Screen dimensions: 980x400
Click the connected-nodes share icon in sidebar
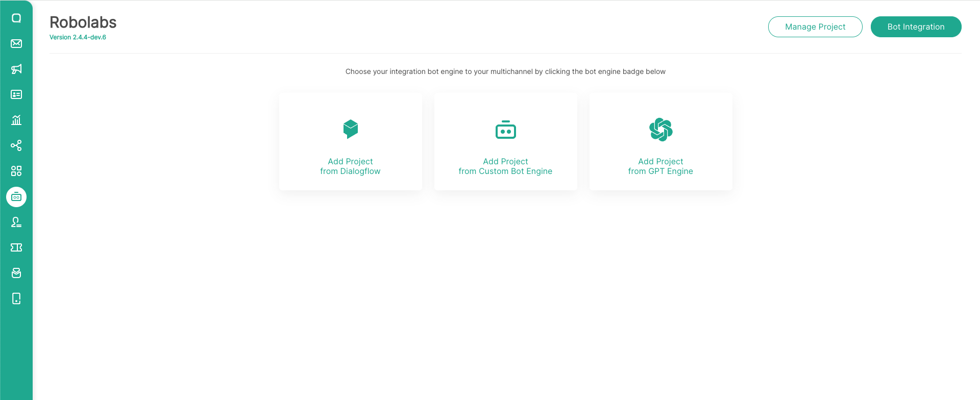pos(16,145)
